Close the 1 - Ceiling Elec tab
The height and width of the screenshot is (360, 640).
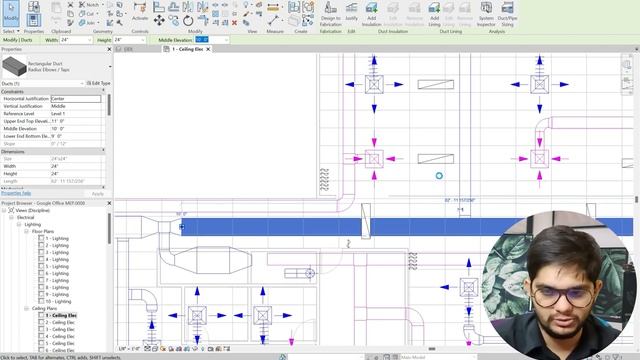pyautogui.click(x=208, y=49)
